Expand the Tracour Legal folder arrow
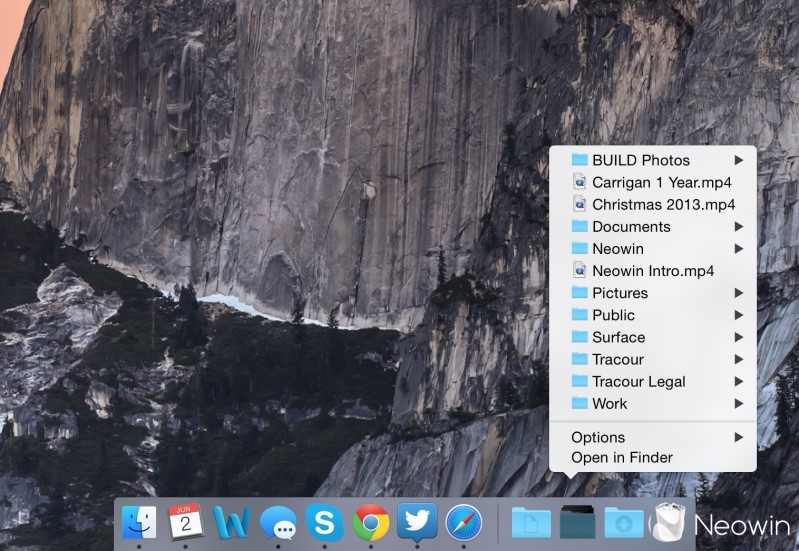The height and width of the screenshot is (551, 799). click(738, 381)
